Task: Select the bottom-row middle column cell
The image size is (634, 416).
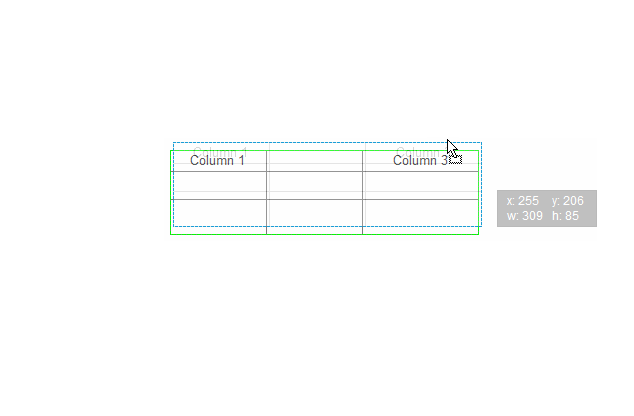Action: click(x=315, y=217)
